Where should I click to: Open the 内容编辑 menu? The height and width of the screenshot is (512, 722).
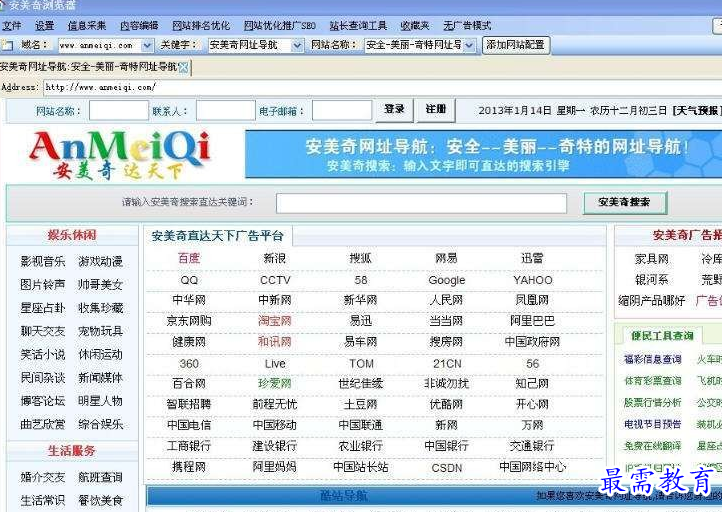pos(139,26)
